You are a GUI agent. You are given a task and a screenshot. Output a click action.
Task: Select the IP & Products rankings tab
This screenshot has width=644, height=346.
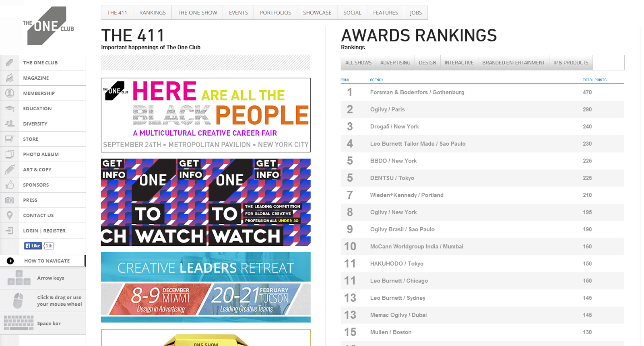click(571, 63)
